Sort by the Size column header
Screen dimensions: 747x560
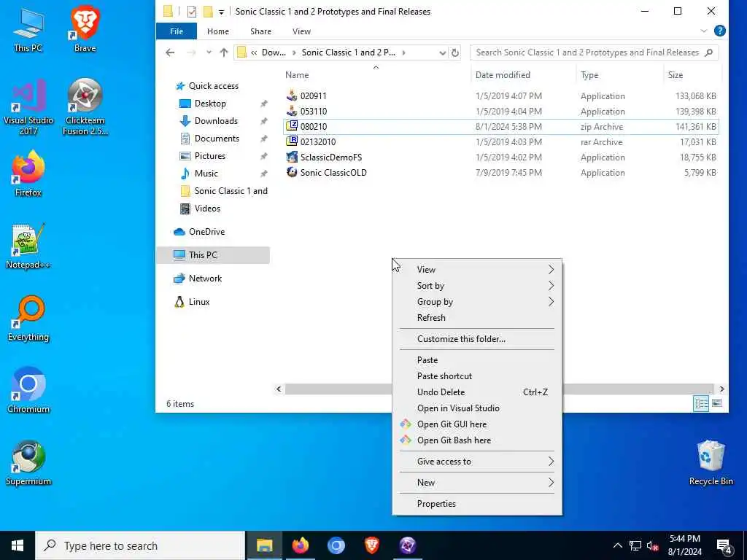coord(692,75)
